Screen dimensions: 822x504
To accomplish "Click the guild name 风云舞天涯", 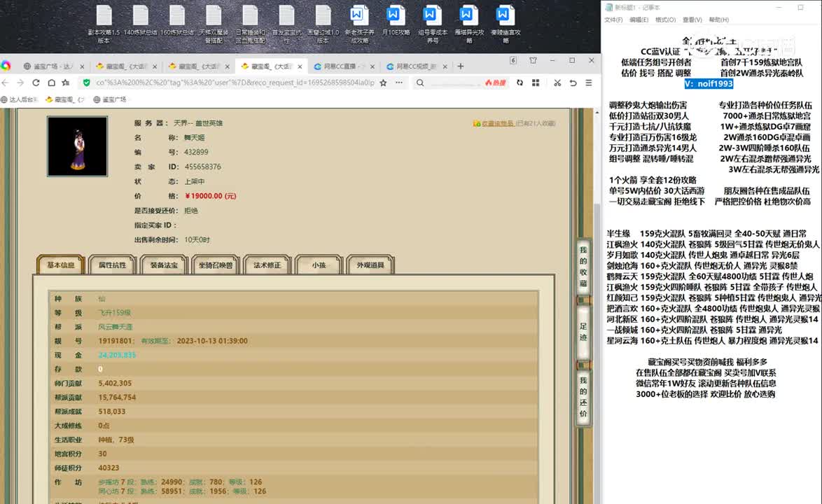I will click(x=116, y=327).
